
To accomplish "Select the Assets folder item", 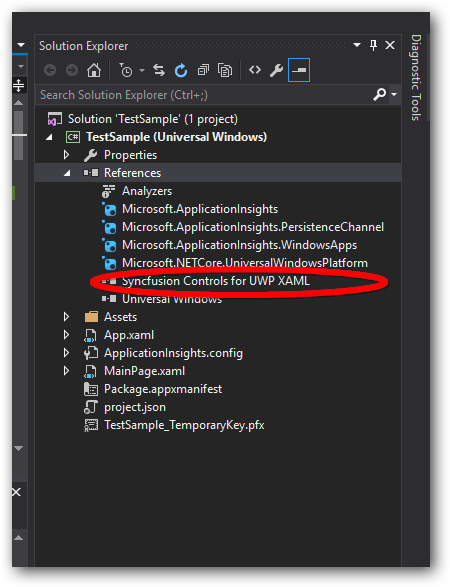I will [x=121, y=317].
